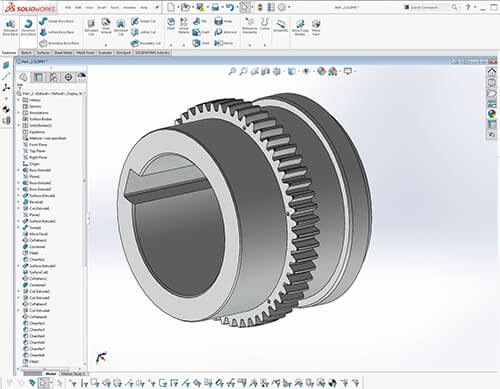Zoom to fit the model

coord(232,71)
